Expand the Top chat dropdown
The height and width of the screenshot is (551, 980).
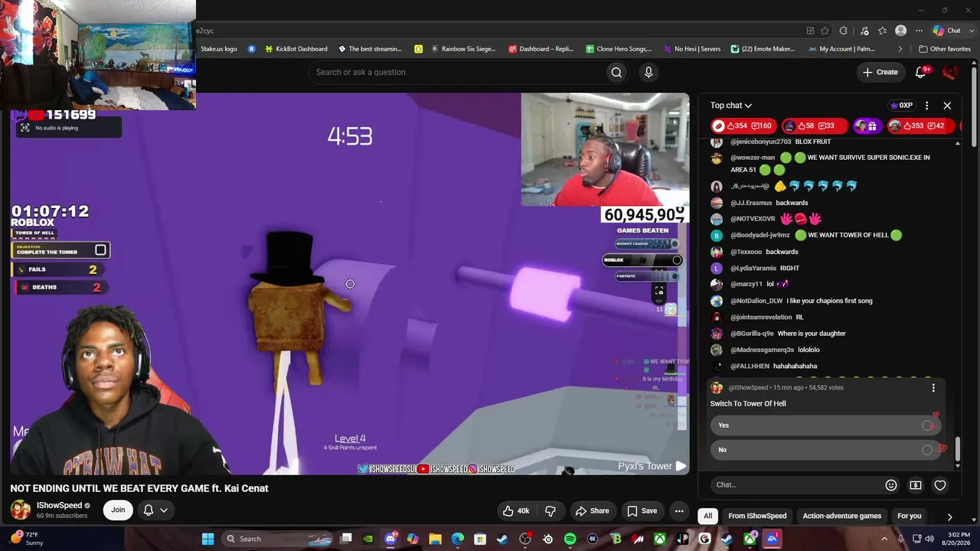tap(731, 106)
